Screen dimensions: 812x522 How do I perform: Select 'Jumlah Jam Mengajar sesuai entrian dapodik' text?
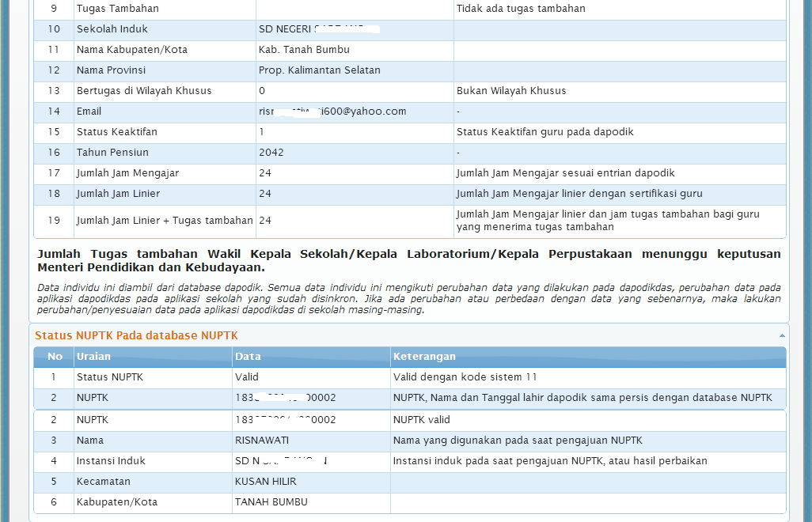(566, 172)
